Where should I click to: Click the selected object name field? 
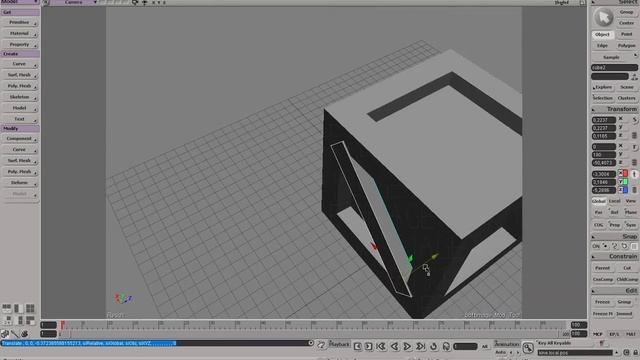(x=614, y=68)
